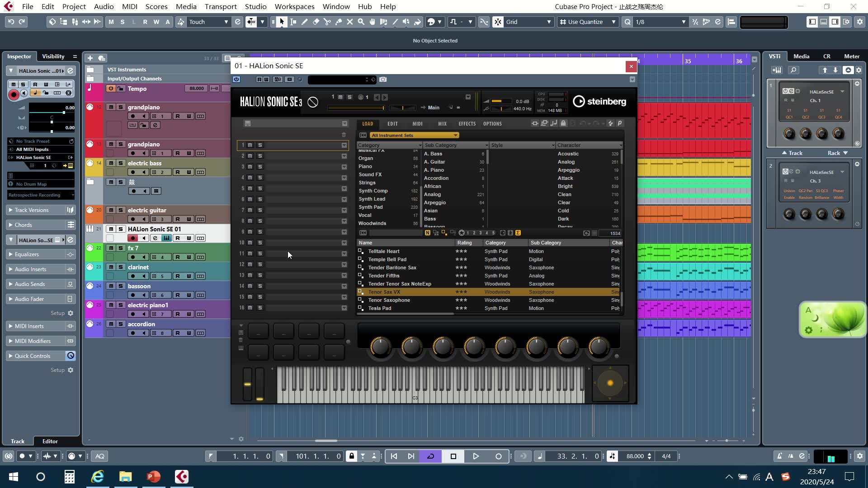Screen dimensions: 868x488
Task: Click the play button in transport bar
Action: click(476, 456)
